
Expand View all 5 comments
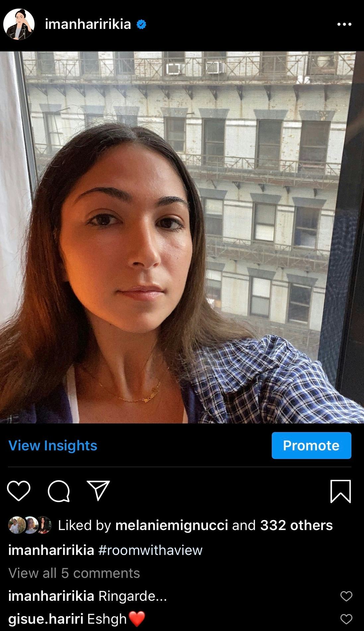74,573
